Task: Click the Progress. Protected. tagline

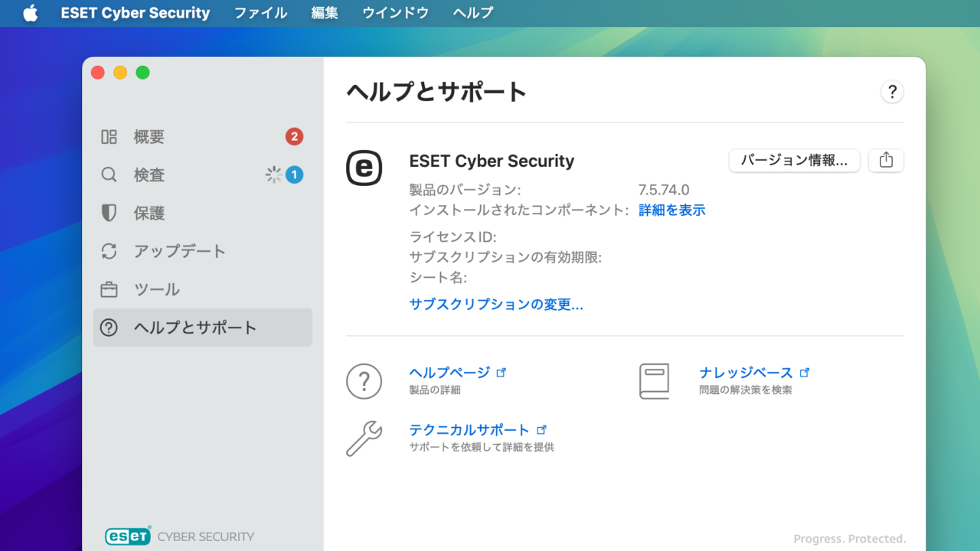Action: pyautogui.click(x=850, y=539)
